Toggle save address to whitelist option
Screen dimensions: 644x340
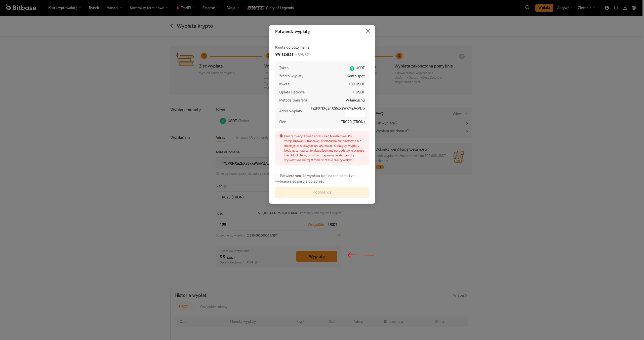[x=217, y=174]
